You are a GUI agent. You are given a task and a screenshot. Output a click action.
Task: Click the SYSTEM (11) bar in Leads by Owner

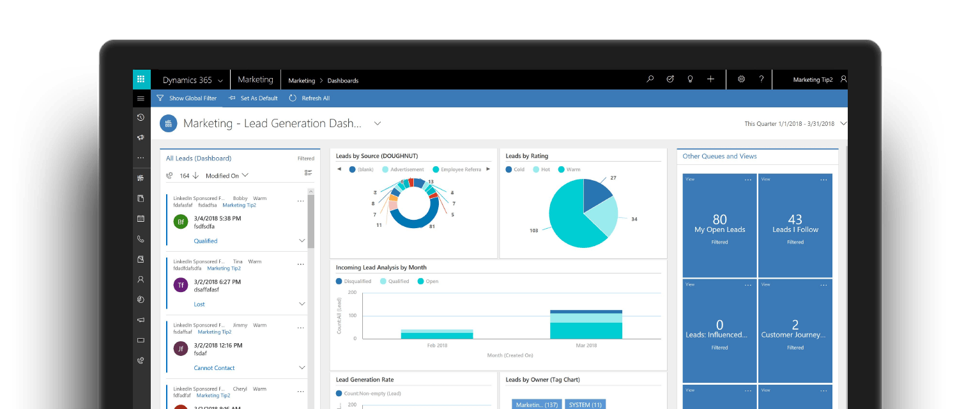585,404
